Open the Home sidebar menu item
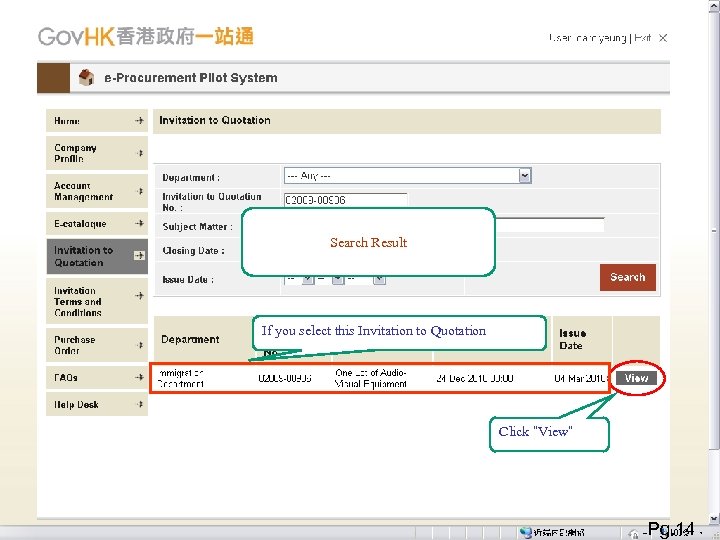This screenshot has height=540, width=720. (97, 121)
